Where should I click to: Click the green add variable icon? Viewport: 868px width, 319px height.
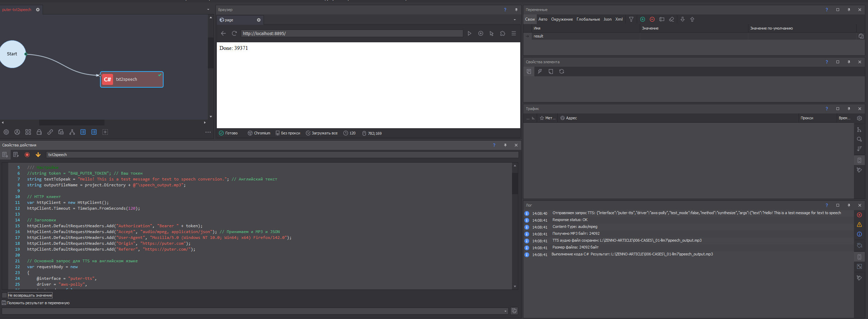[642, 19]
